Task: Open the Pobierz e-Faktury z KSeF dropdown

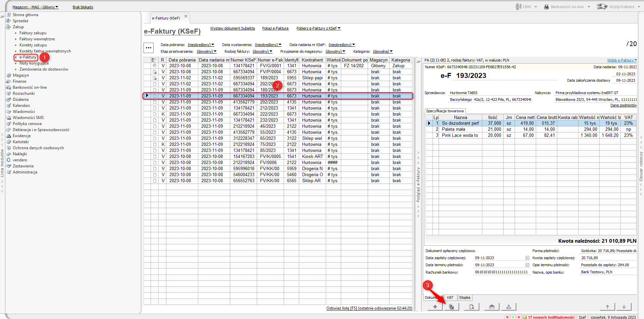Action: point(318,28)
